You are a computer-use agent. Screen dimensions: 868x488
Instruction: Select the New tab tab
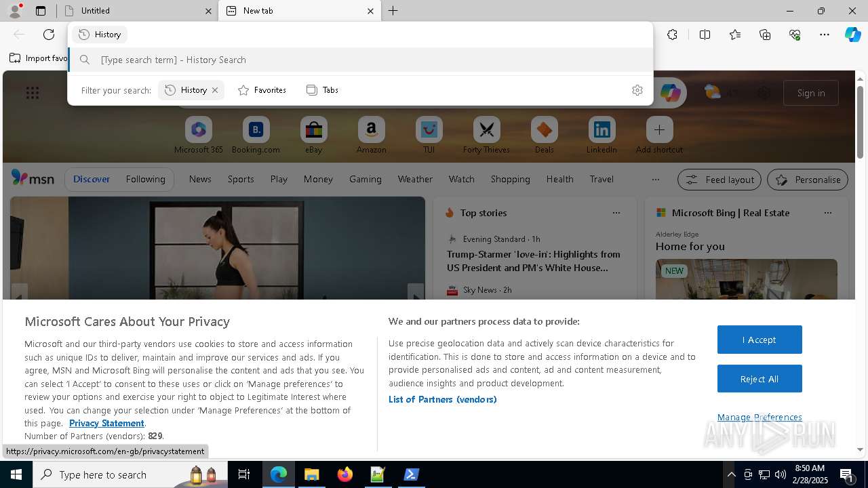(x=299, y=11)
